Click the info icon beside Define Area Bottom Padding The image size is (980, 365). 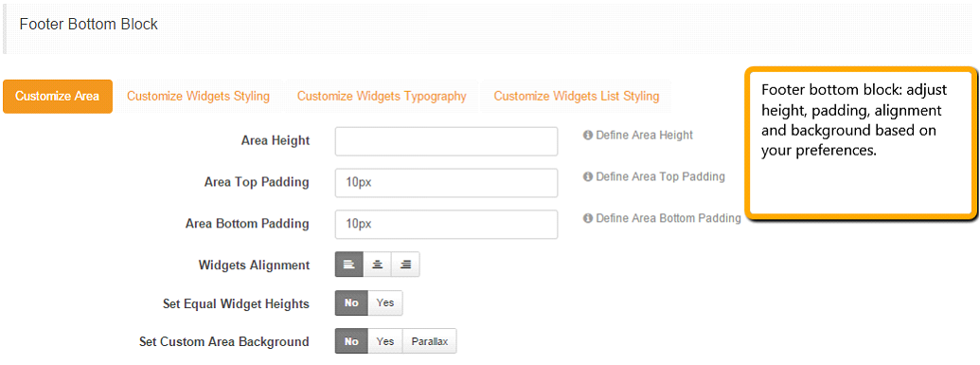587,218
